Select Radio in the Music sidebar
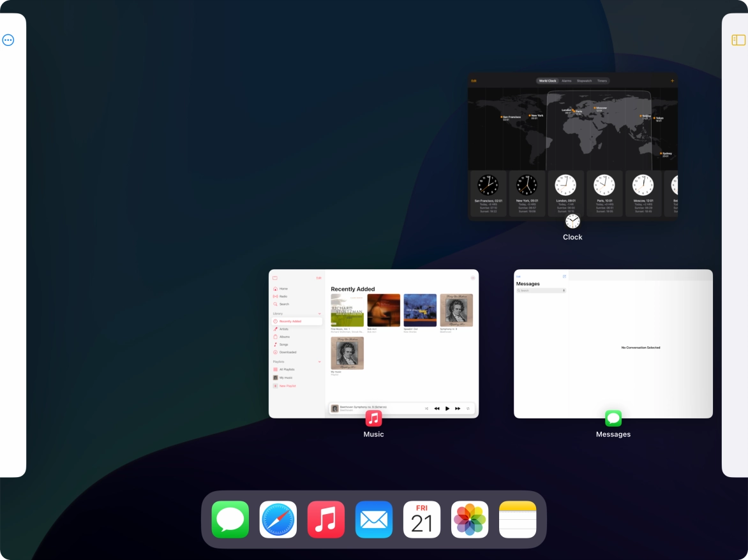 283,297
